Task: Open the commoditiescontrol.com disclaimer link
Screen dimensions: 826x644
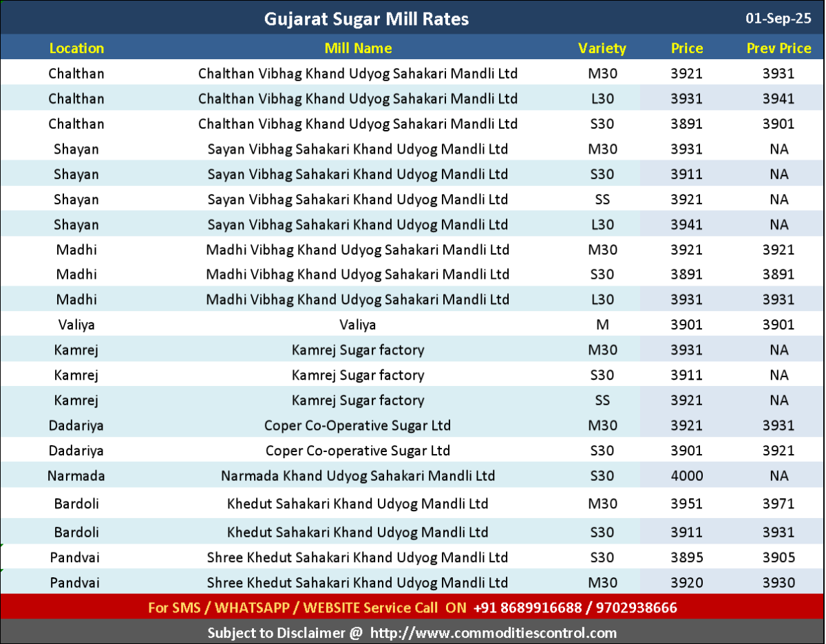Action: 493,632
